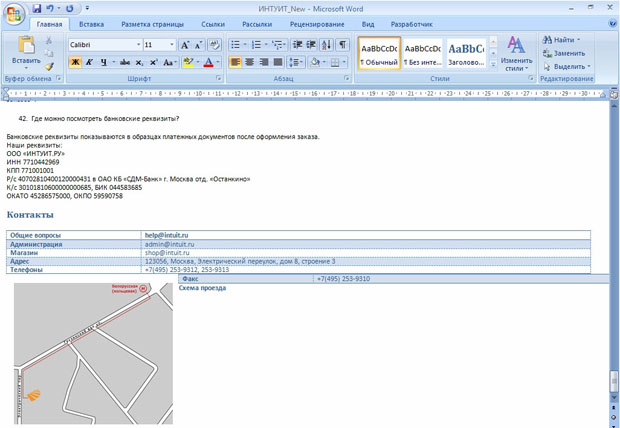The height and width of the screenshot is (428, 620).
Task: Switch to the Разметка страницы tab
Action: (152, 24)
